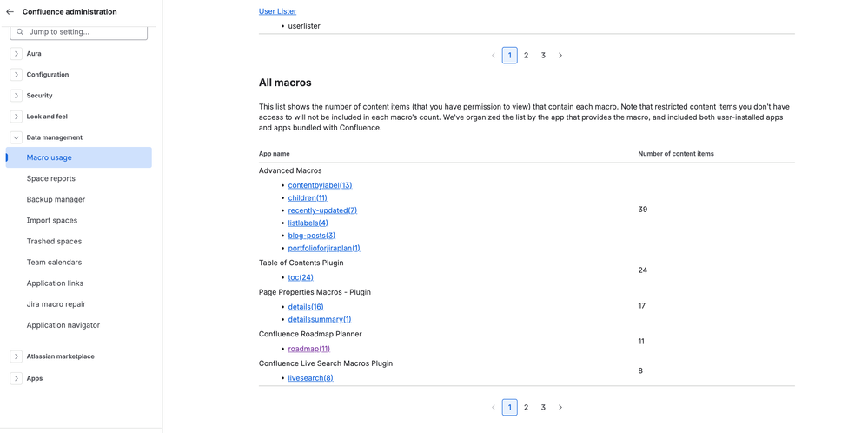Select Macro usage in the sidebar
868x433 pixels.
(78, 157)
